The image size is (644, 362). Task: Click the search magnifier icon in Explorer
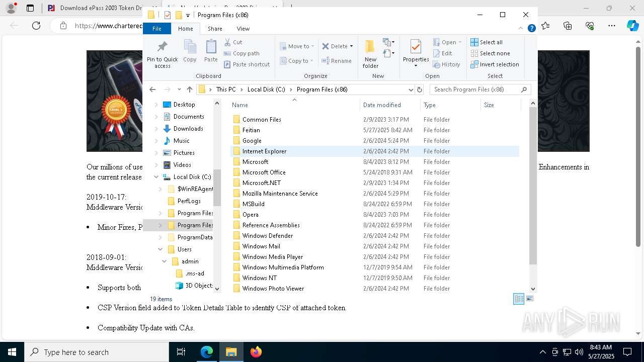click(x=524, y=89)
